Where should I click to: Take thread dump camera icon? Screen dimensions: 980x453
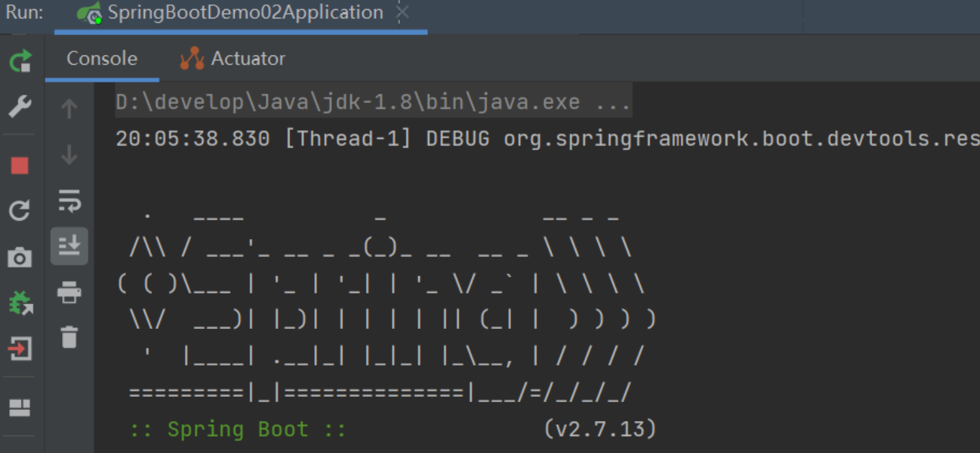point(20,257)
